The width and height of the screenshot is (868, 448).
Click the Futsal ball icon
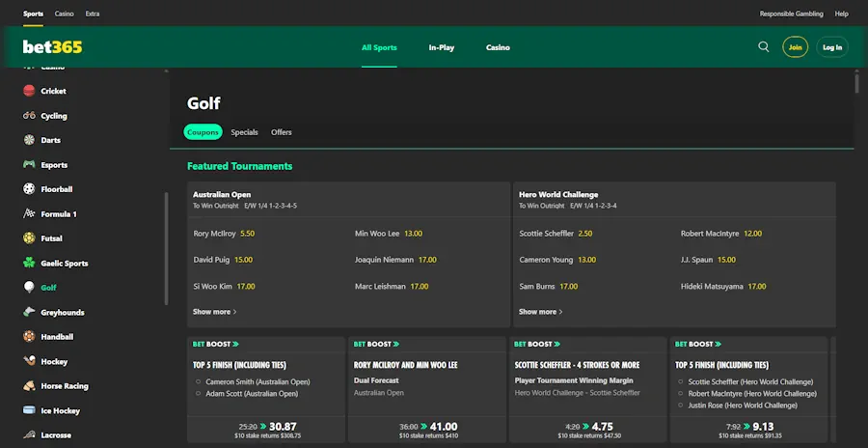[x=29, y=238]
